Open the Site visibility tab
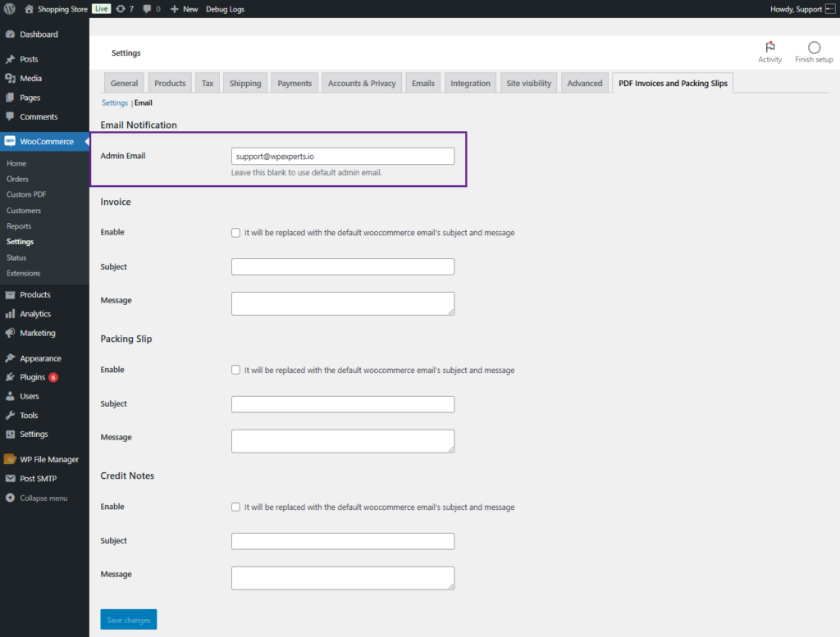Viewport: 840px width, 637px height. tap(529, 83)
